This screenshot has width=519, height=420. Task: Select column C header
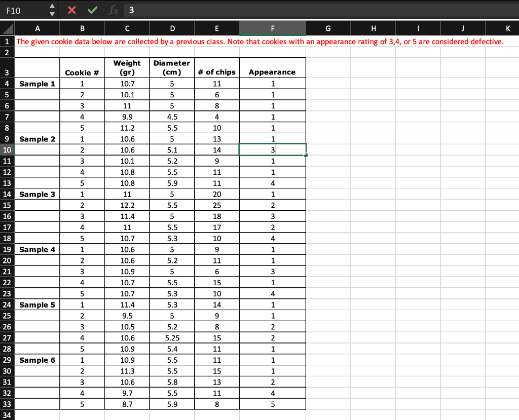pyautogui.click(x=127, y=28)
